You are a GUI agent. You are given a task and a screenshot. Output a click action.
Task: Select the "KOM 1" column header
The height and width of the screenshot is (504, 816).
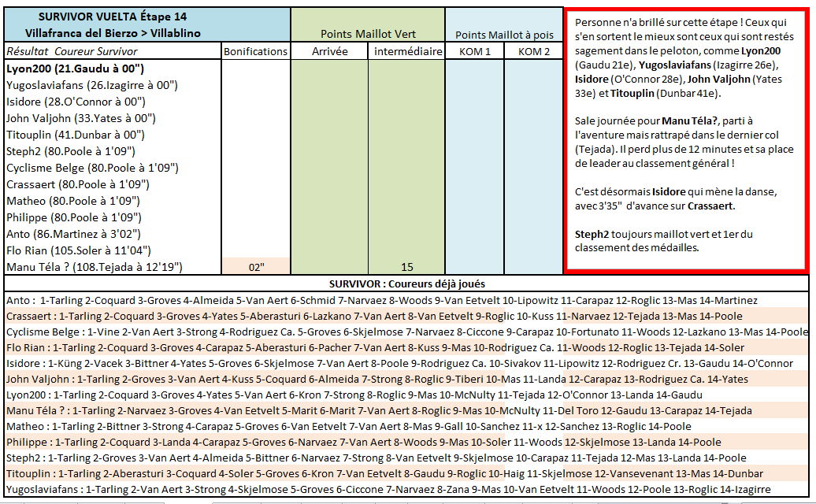pyautogui.click(x=474, y=51)
